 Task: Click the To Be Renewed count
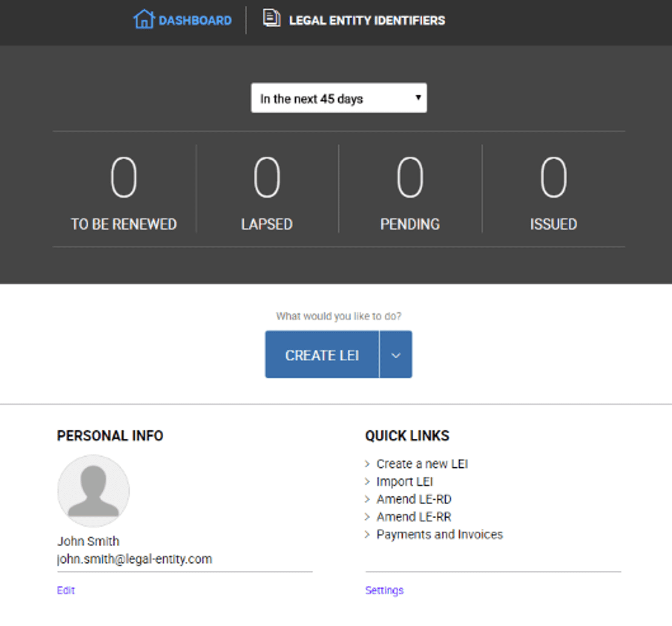tap(124, 177)
